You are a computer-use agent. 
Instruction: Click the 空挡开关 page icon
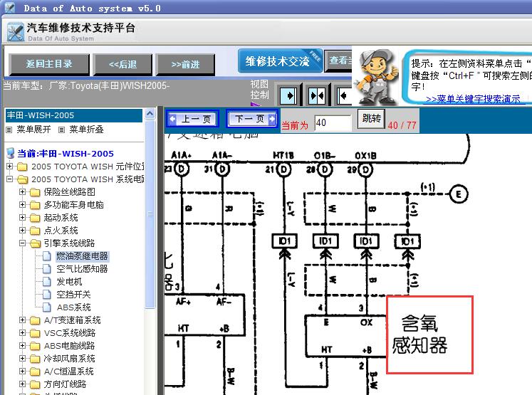[47, 295]
